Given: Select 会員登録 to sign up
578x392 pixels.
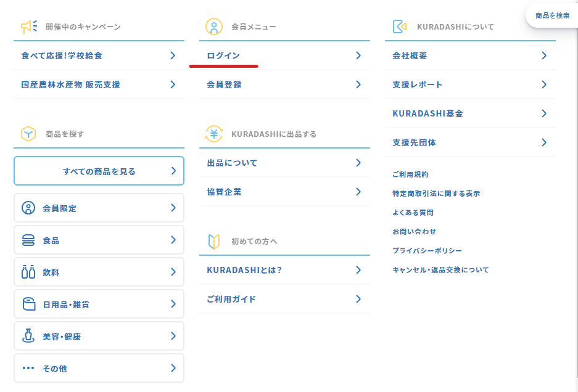Looking at the screenshot, I should point(284,84).
